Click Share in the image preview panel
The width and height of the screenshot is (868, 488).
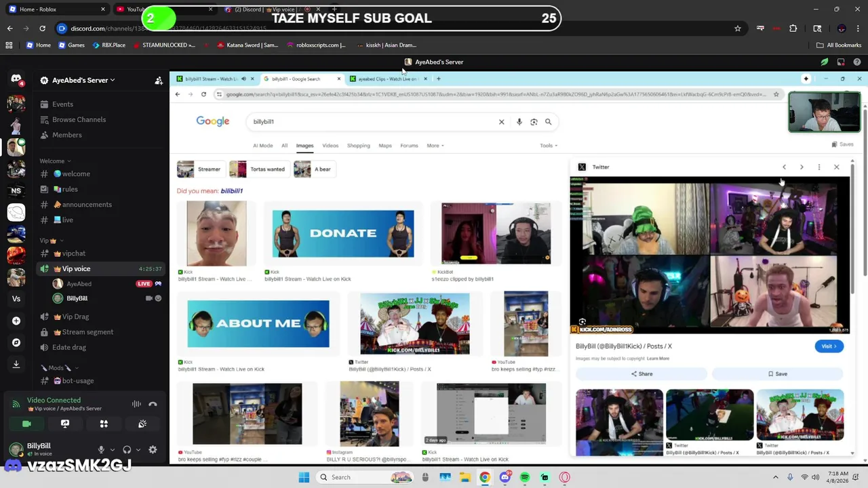[642, 374]
